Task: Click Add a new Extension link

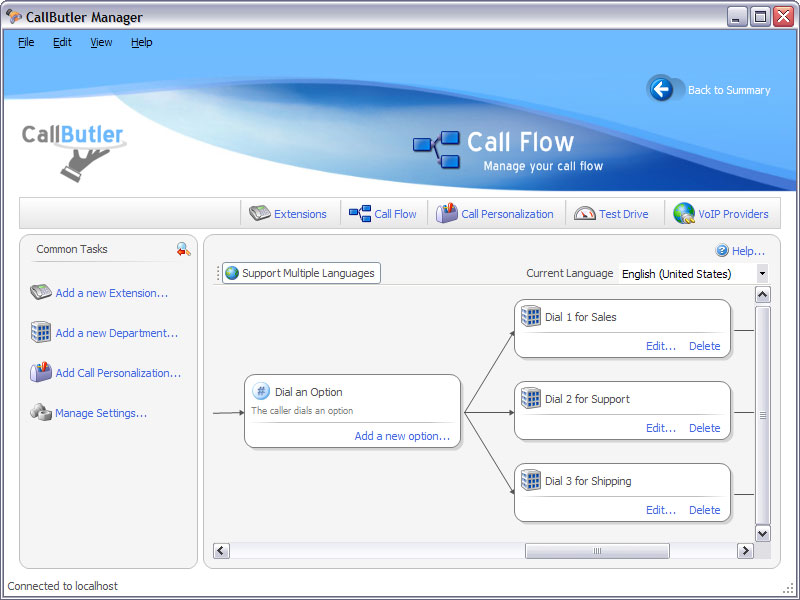Action: [x=112, y=293]
